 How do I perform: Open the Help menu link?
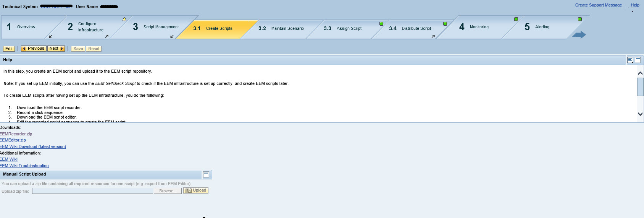(635, 5)
